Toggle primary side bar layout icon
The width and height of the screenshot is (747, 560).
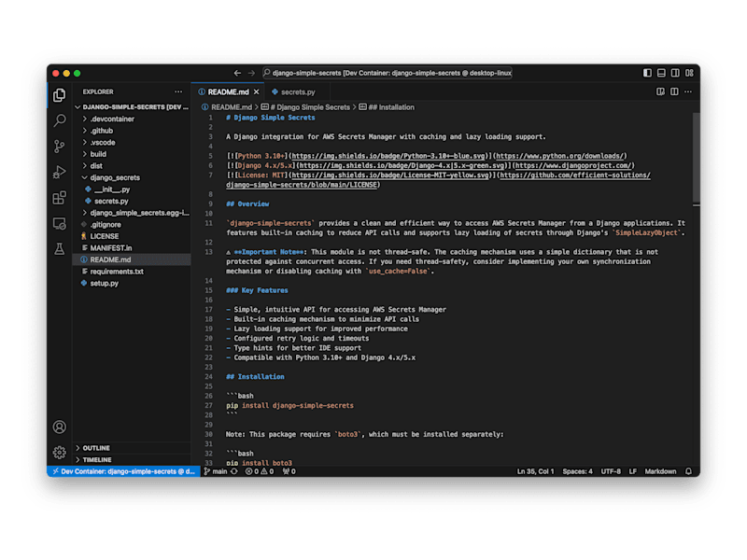pos(647,73)
